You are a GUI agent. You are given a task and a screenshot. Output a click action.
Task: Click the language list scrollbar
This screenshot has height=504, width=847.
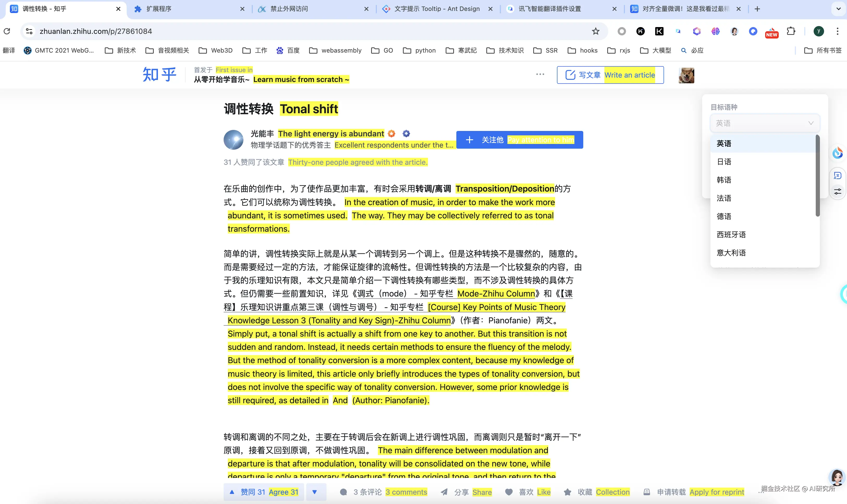click(x=818, y=175)
